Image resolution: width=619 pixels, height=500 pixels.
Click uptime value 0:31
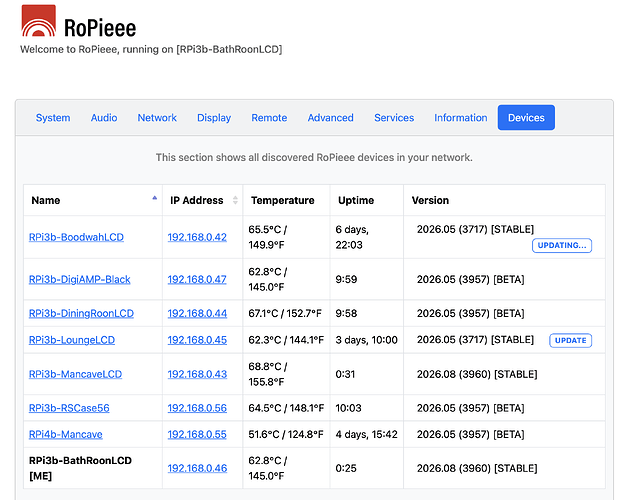tap(345, 374)
